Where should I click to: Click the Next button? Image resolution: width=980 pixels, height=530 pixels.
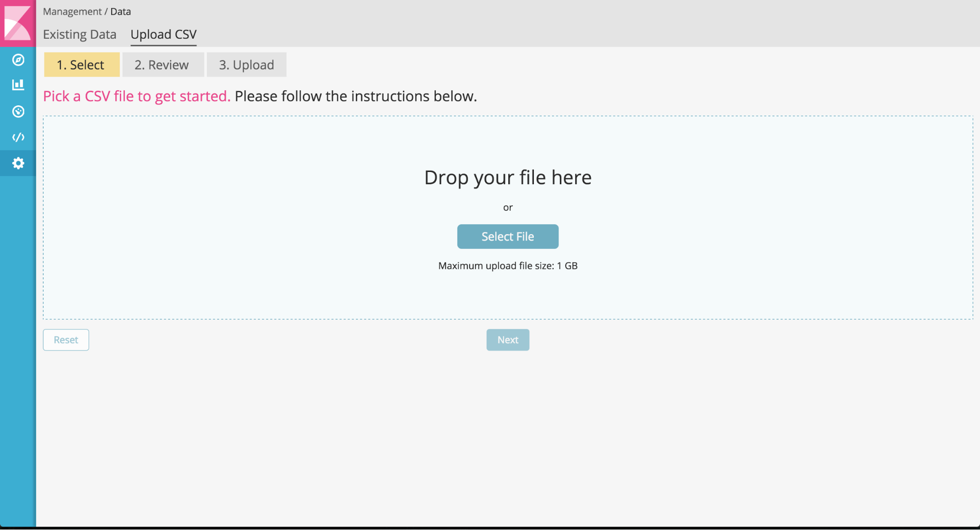coord(507,340)
